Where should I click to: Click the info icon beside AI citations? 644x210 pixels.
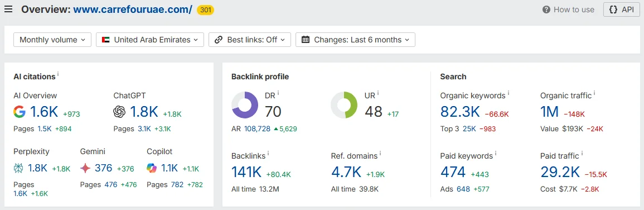tap(59, 74)
